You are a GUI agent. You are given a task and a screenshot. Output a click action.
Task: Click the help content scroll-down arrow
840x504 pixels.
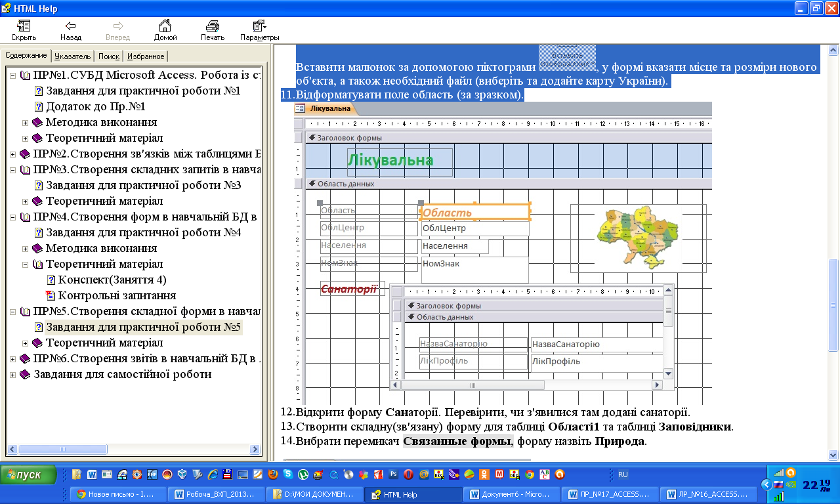[833, 455]
